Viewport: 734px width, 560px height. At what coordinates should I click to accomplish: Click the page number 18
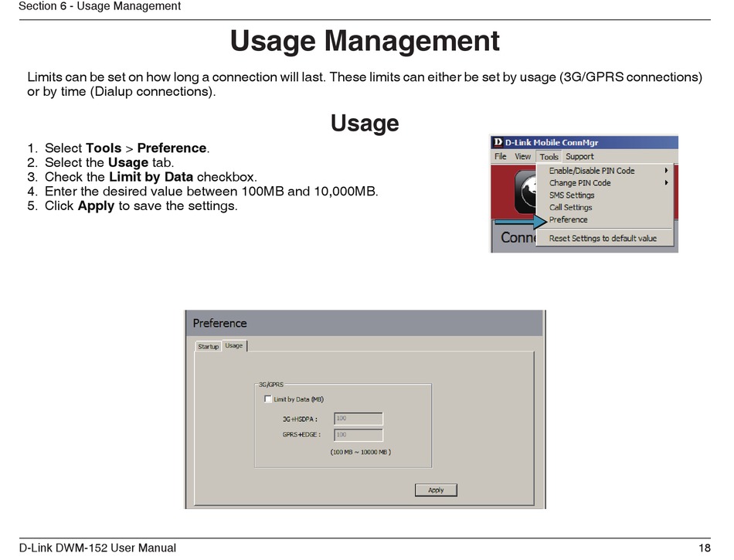click(x=705, y=548)
